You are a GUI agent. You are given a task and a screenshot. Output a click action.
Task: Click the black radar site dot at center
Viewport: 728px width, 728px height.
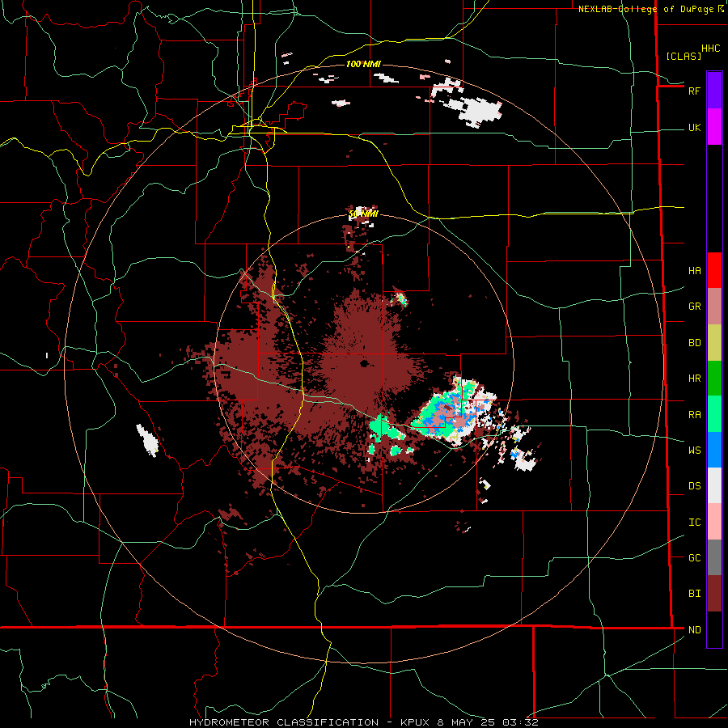pyautogui.click(x=364, y=363)
